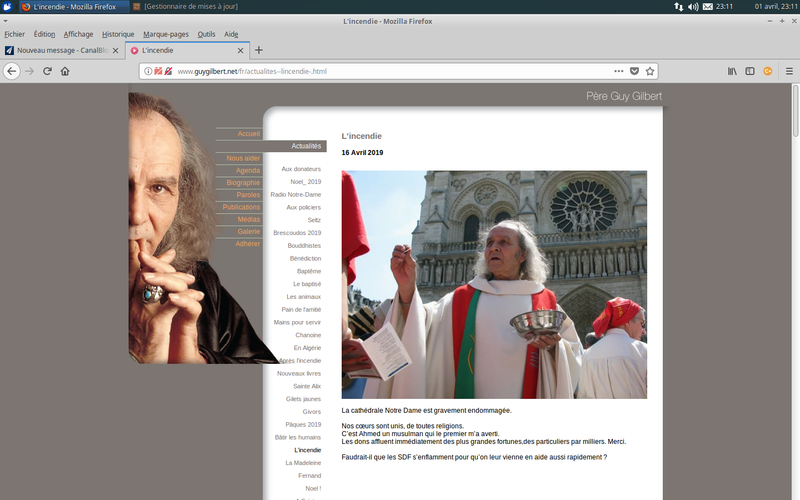This screenshot has height=500, width=800.
Task: Switch to Gestionnaire de mises à jour window
Action: click(186, 7)
